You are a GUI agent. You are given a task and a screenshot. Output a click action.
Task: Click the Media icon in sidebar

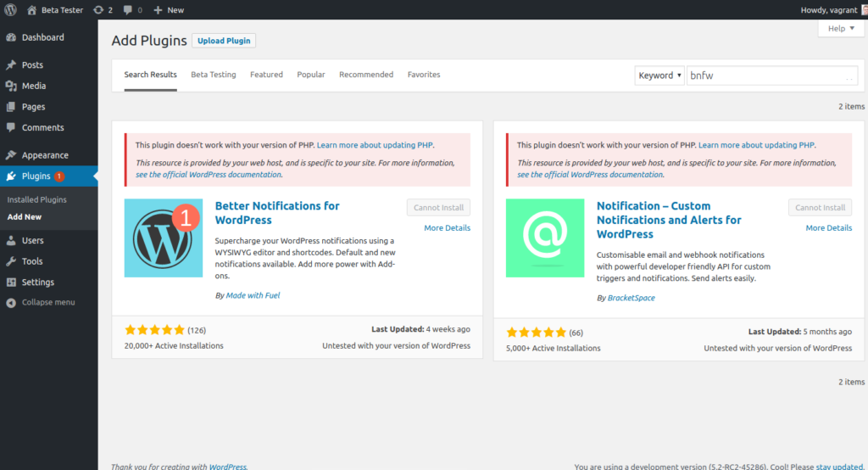tap(11, 86)
